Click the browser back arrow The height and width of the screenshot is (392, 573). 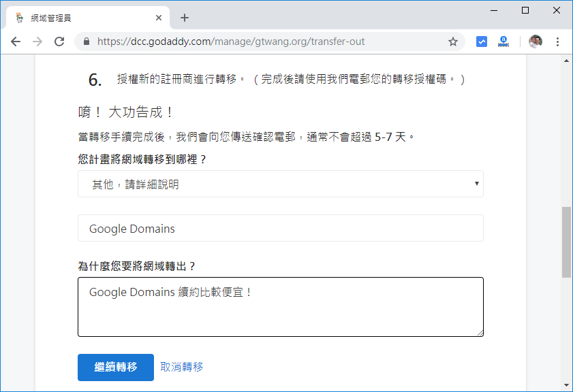click(16, 42)
